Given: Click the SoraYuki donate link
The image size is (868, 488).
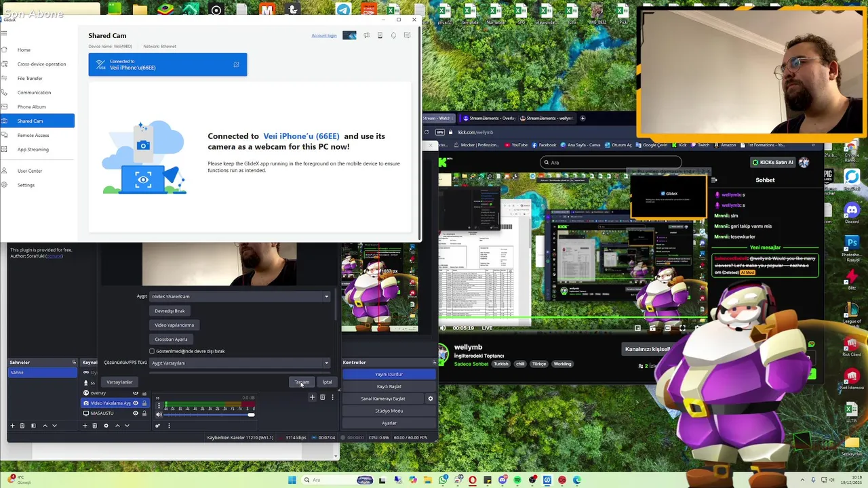Looking at the screenshot, I should 54,256.
